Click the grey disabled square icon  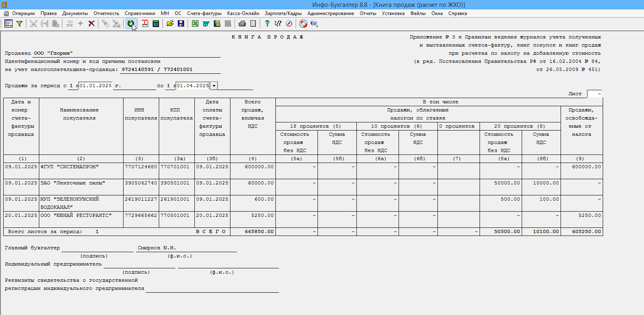click(x=228, y=24)
